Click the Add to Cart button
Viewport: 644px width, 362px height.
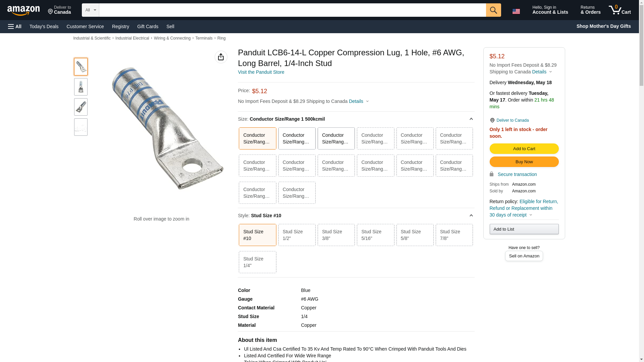(524, 148)
